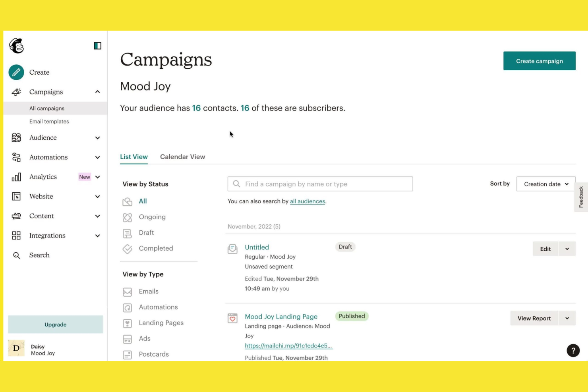The height and width of the screenshot is (392, 588).
Task: Open the Untitled campaign link
Action: click(x=257, y=247)
